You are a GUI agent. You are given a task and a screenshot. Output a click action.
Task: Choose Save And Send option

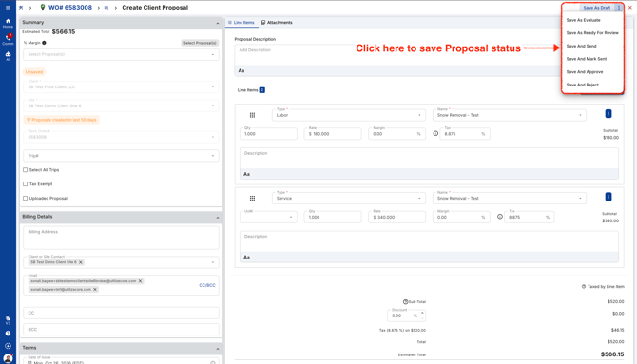pyautogui.click(x=581, y=46)
